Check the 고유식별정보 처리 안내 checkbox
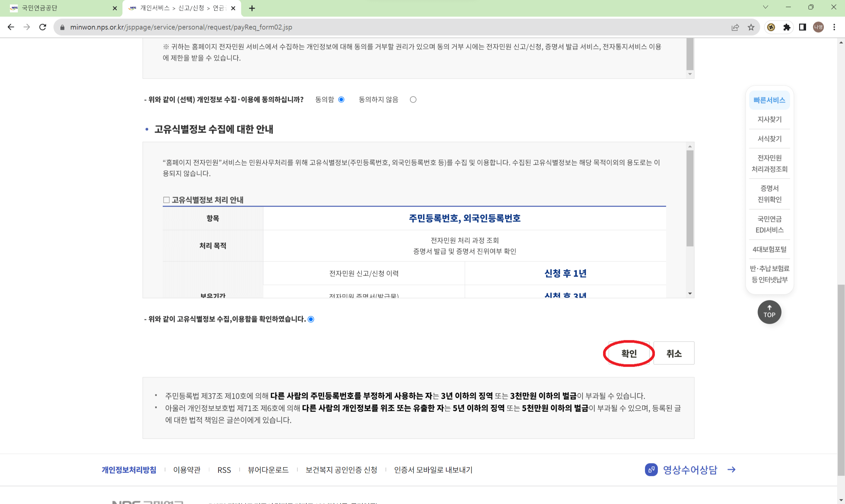 166,200
